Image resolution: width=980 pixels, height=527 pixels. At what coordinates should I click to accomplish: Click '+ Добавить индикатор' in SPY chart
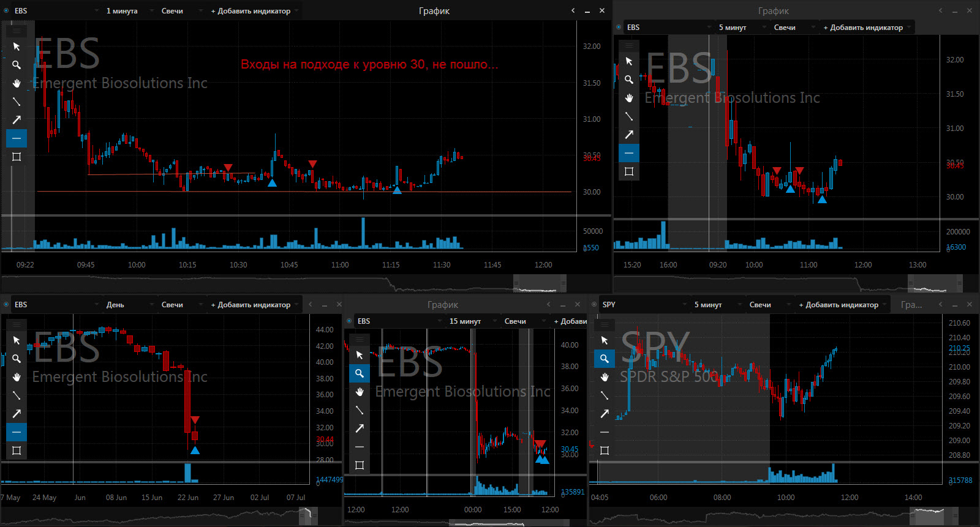coord(842,305)
